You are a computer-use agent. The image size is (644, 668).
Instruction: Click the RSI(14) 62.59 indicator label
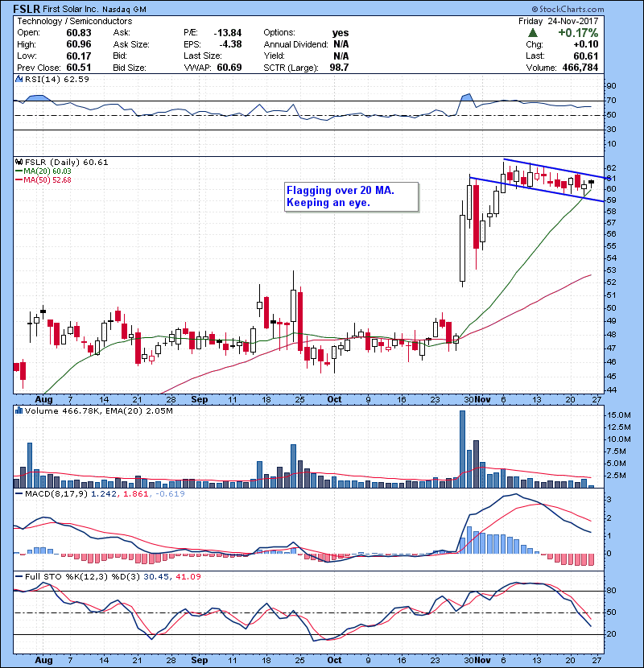pyautogui.click(x=57, y=79)
